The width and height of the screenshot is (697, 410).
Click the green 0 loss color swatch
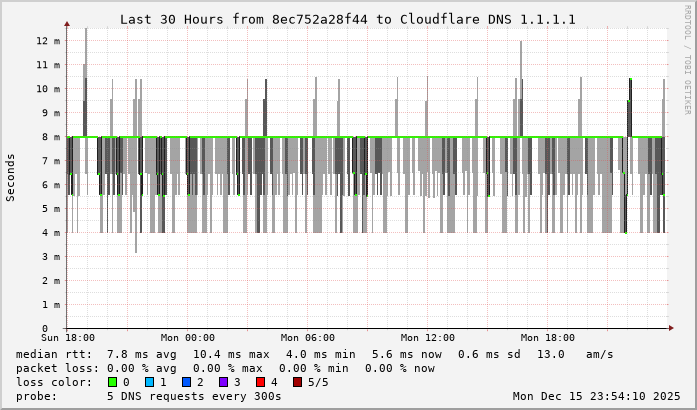tap(112, 382)
